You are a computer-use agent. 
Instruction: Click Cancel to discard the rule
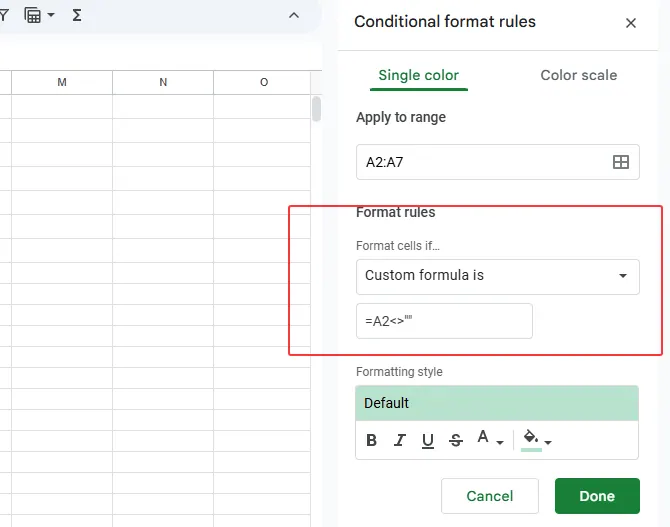(490, 496)
